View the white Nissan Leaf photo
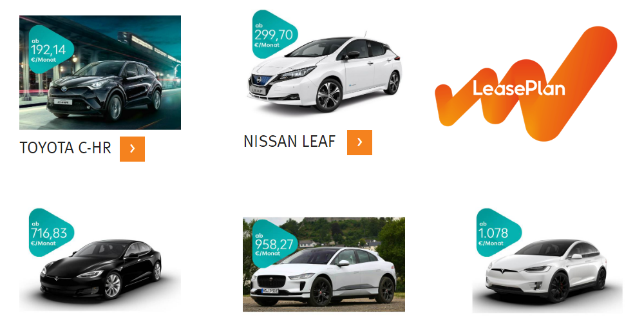Image resolution: width=644 pixels, height=322 pixels. pyautogui.click(x=325, y=70)
